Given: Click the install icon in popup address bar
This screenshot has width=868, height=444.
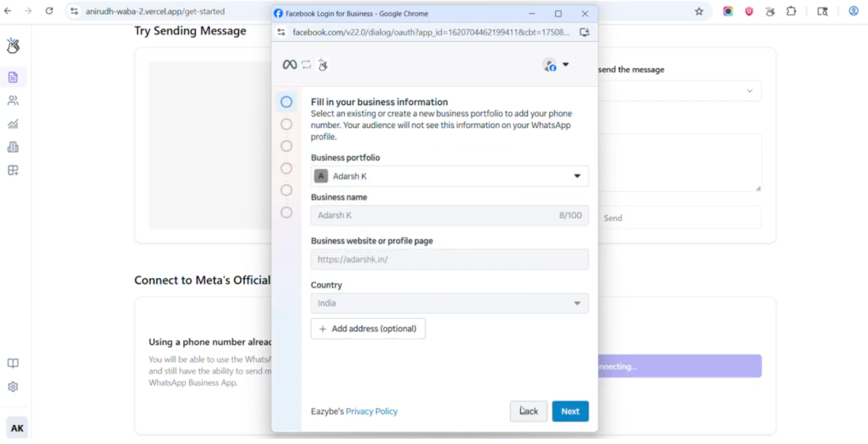Looking at the screenshot, I should click(584, 32).
